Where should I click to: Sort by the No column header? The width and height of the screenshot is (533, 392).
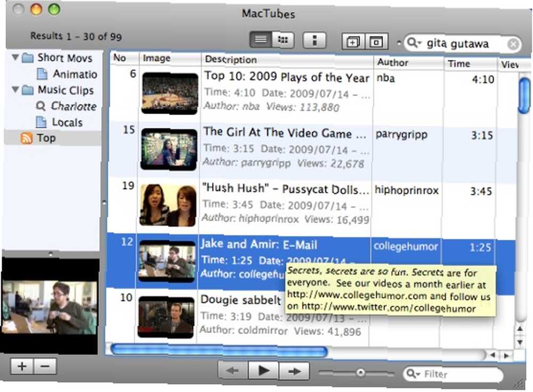tap(125, 58)
